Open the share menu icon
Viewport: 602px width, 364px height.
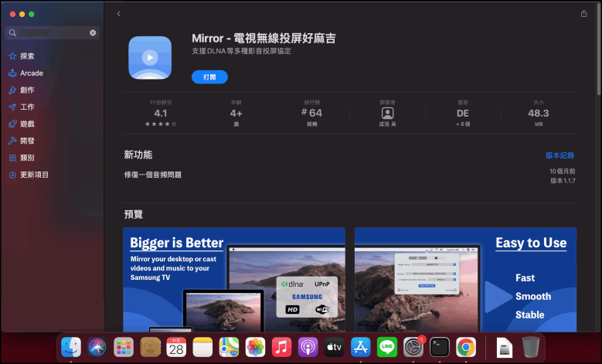583,14
